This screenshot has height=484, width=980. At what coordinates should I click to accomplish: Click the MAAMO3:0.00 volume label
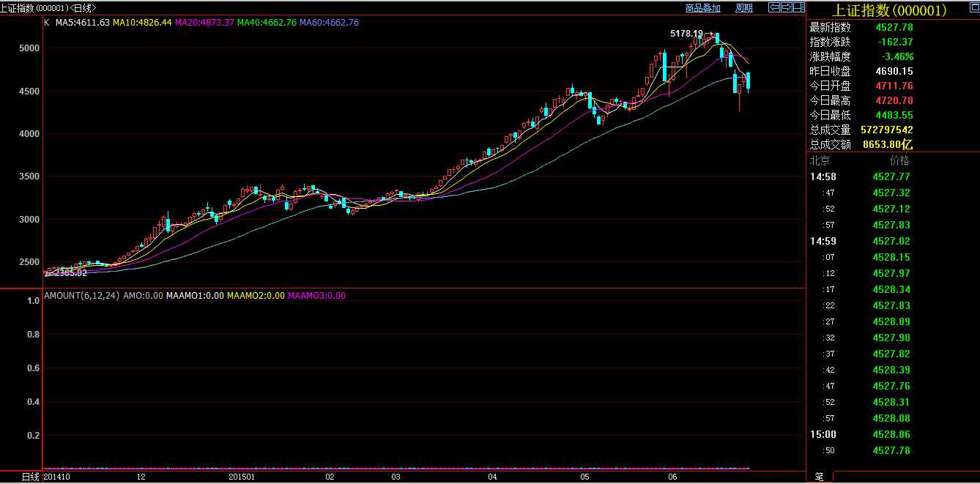[x=316, y=296]
